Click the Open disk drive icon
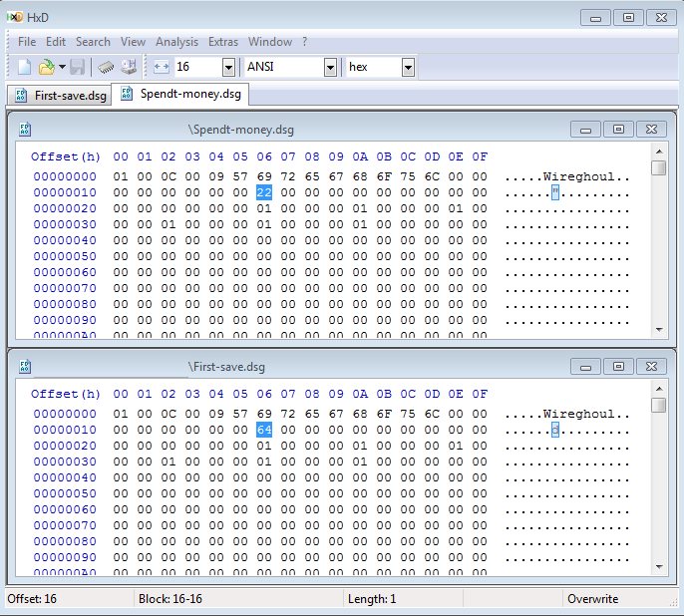The height and width of the screenshot is (616, 684). (x=129, y=67)
